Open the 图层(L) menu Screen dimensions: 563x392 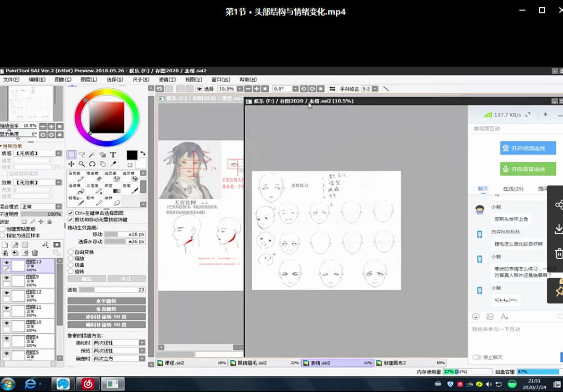(x=89, y=80)
